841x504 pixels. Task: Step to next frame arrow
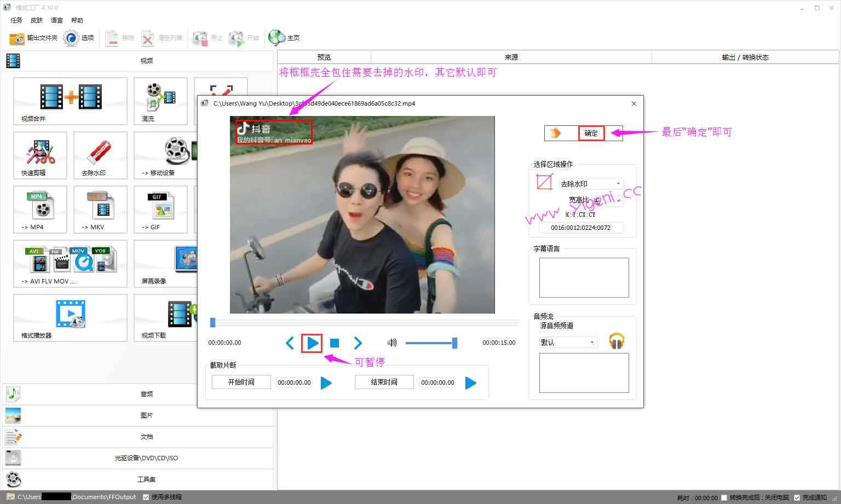click(358, 343)
